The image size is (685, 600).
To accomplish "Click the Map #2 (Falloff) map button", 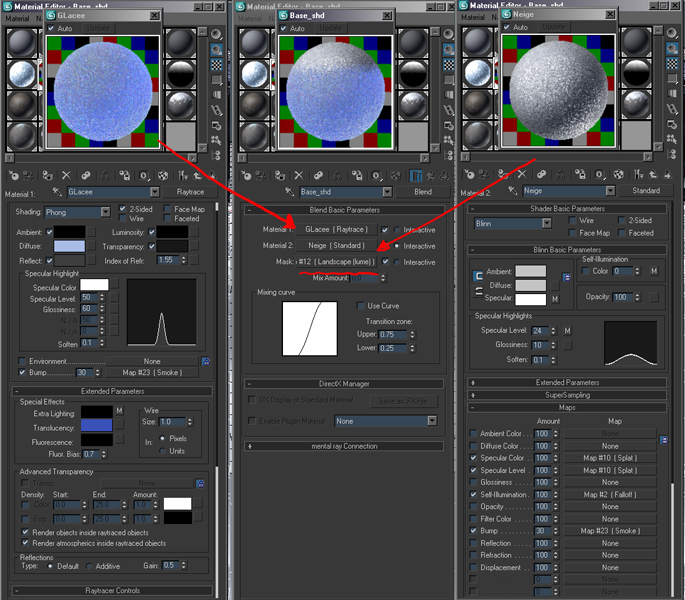I will (610, 494).
